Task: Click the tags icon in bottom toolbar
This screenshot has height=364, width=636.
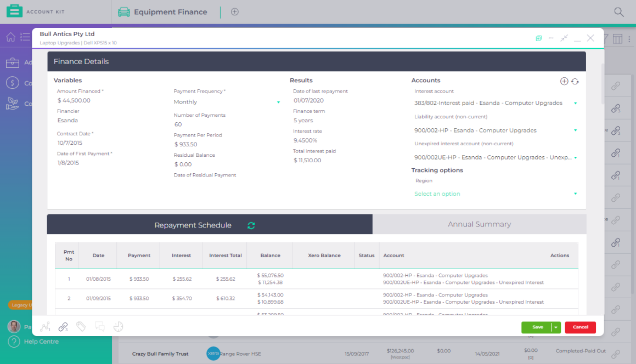Action: click(81, 327)
